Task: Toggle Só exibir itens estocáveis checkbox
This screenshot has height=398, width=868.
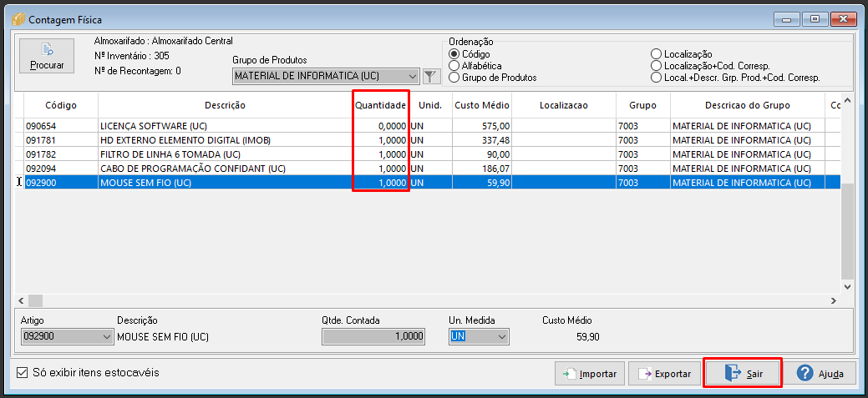Action: pyautogui.click(x=23, y=373)
